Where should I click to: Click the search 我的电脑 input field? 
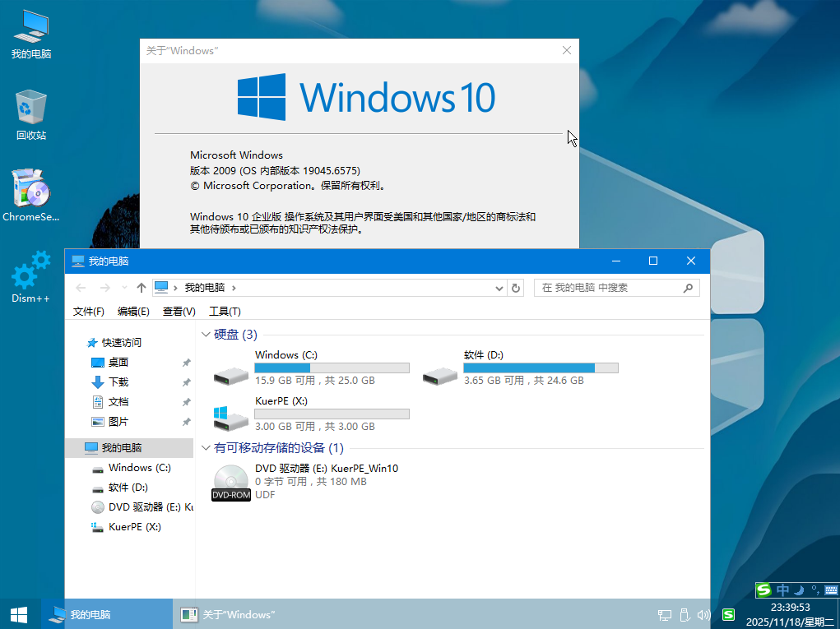pyautogui.click(x=609, y=288)
